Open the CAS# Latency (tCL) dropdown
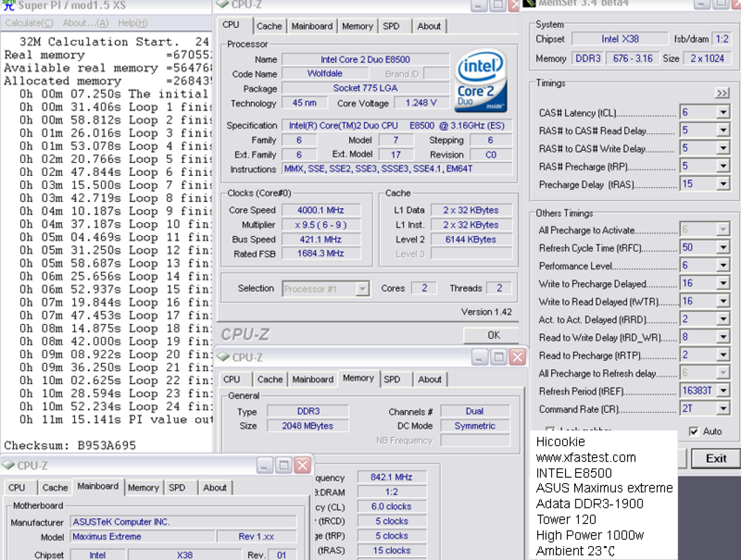Image resolution: width=741 pixels, height=560 pixels. pyautogui.click(x=723, y=112)
